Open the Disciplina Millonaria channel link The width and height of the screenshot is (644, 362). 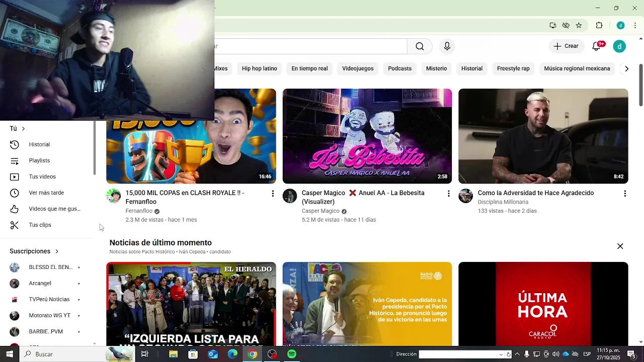click(503, 202)
